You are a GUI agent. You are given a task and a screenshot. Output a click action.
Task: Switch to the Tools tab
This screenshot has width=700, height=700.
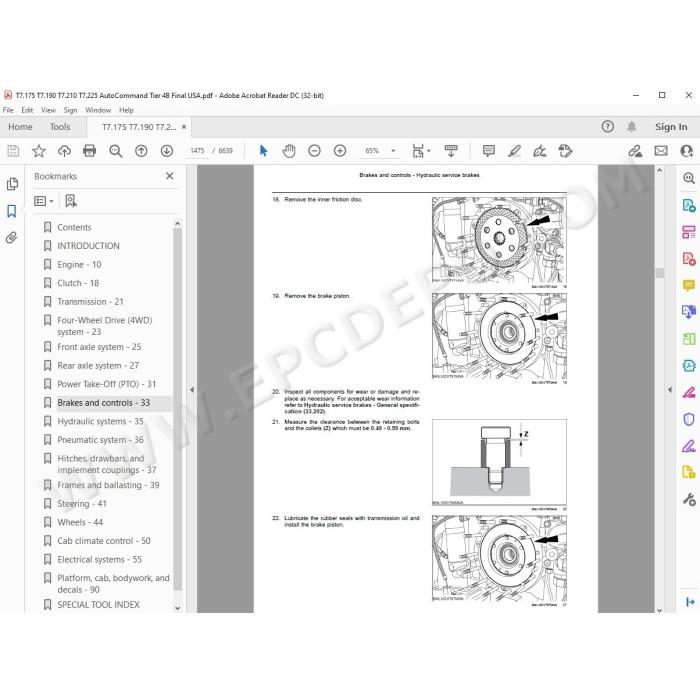(x=60, y=127)
